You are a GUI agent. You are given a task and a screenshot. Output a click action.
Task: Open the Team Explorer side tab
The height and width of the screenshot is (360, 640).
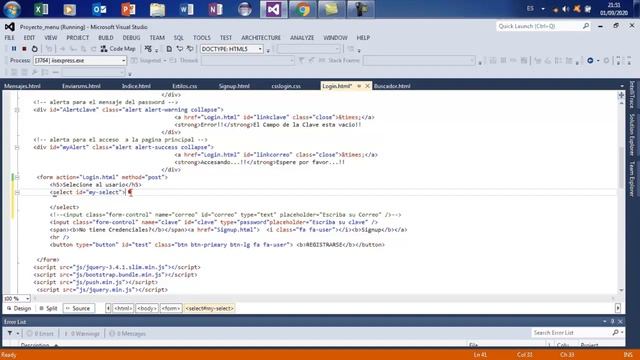click(x=632, y=179)
